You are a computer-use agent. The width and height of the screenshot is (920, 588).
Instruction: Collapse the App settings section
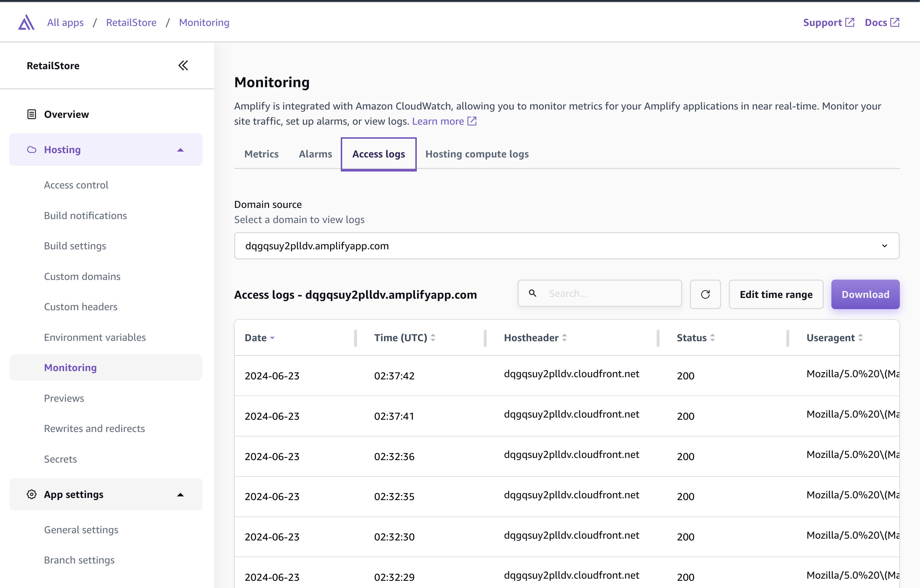(x=180, y=494)
